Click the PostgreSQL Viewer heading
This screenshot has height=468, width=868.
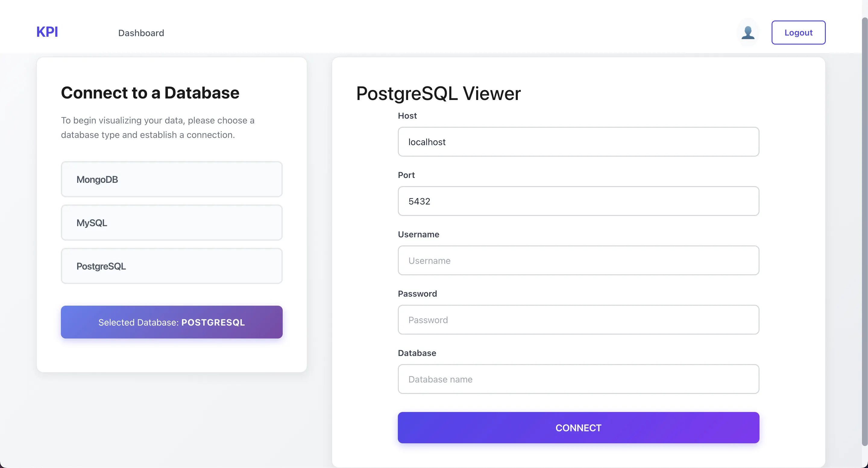pyautogui.click(x=438, y=93)
